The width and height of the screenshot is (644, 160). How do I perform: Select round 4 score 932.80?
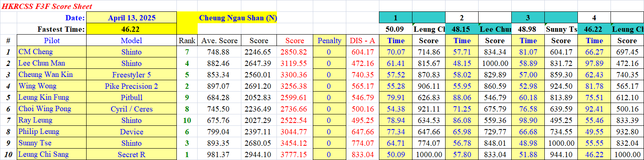tap(627, 132)
